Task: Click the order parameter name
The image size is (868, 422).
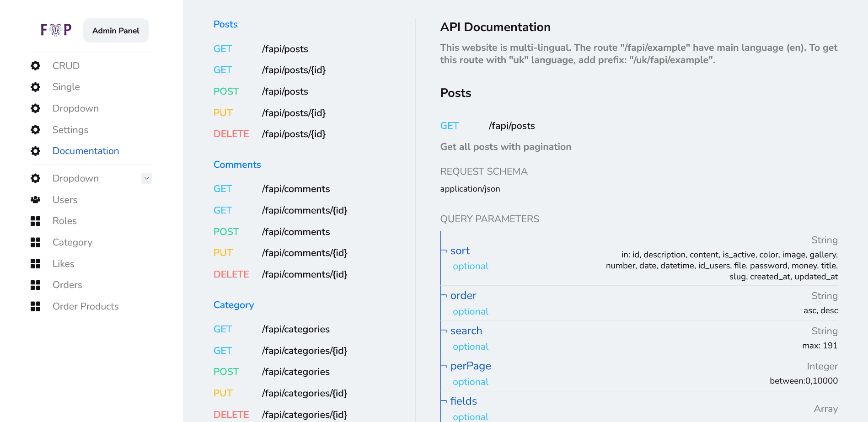Action: 463,295
